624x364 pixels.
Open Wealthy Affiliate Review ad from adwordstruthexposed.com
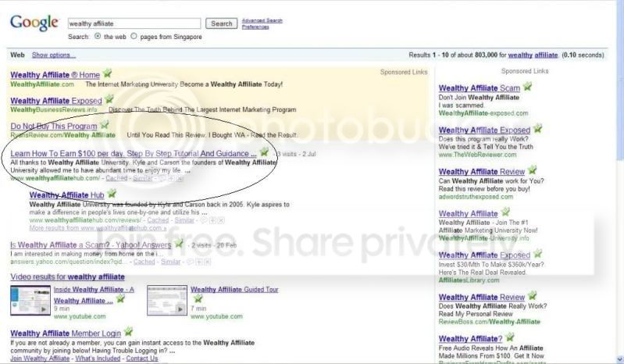click(x=482, y=172)
